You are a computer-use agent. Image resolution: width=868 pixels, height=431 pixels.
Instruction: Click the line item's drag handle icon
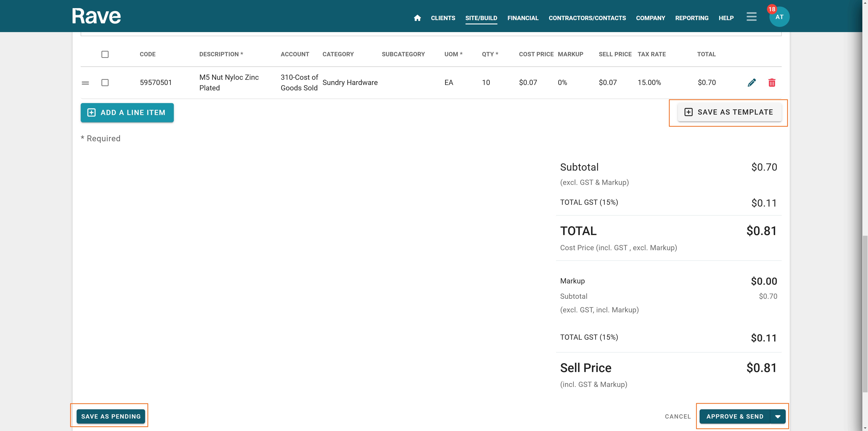[85, 83]
